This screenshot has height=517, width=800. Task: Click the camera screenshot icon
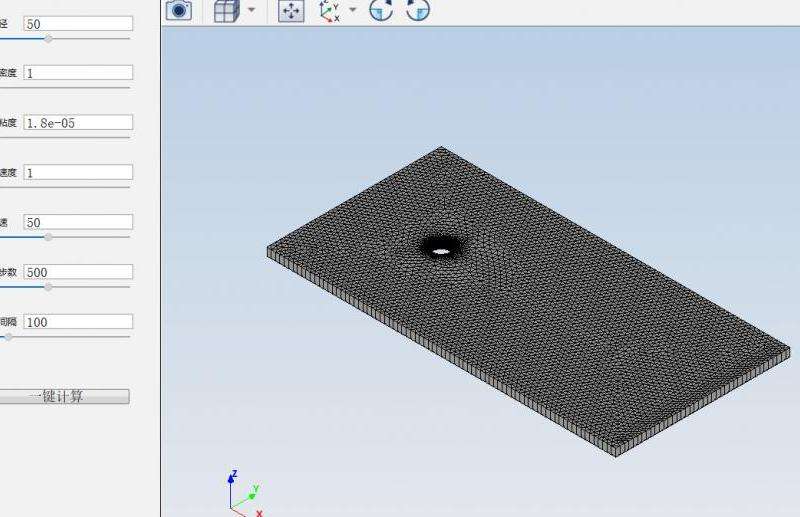[x=179, y=11]
